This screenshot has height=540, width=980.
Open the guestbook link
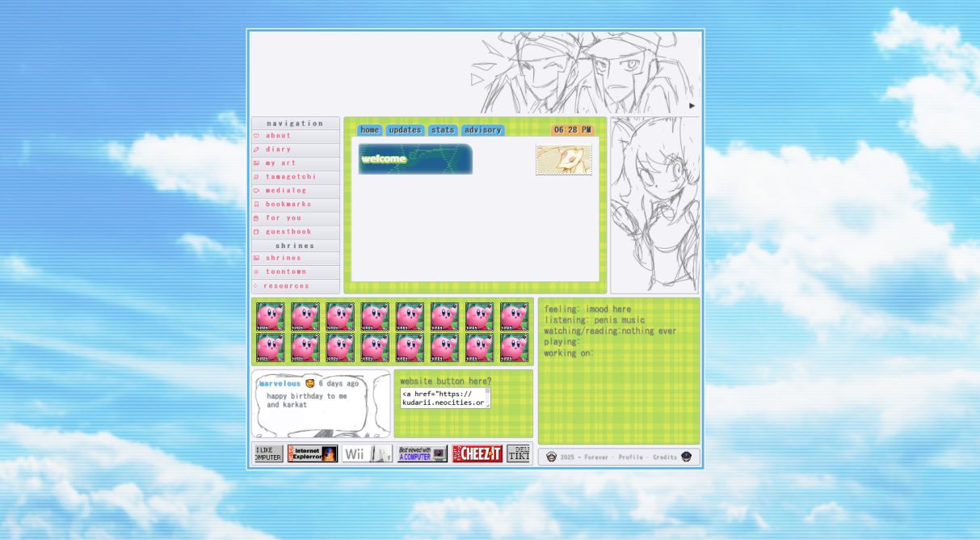point(288,232)
